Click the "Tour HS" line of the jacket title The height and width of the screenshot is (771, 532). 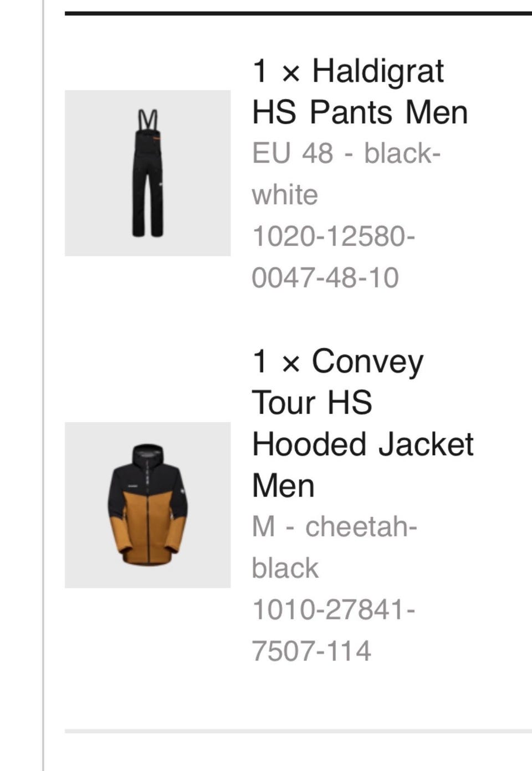coord(312,402)
